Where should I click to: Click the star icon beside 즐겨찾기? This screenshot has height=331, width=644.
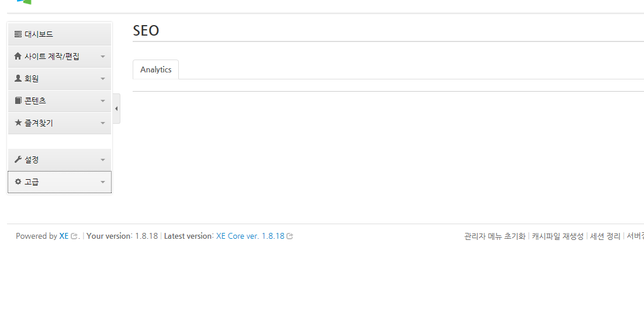coord(18,123)
